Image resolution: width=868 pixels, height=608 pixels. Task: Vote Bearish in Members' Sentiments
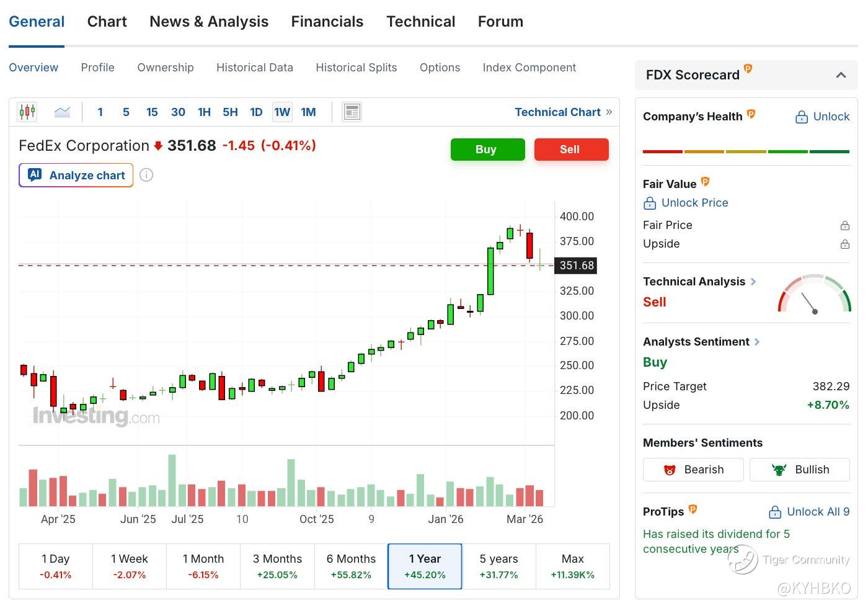point(693,470)
